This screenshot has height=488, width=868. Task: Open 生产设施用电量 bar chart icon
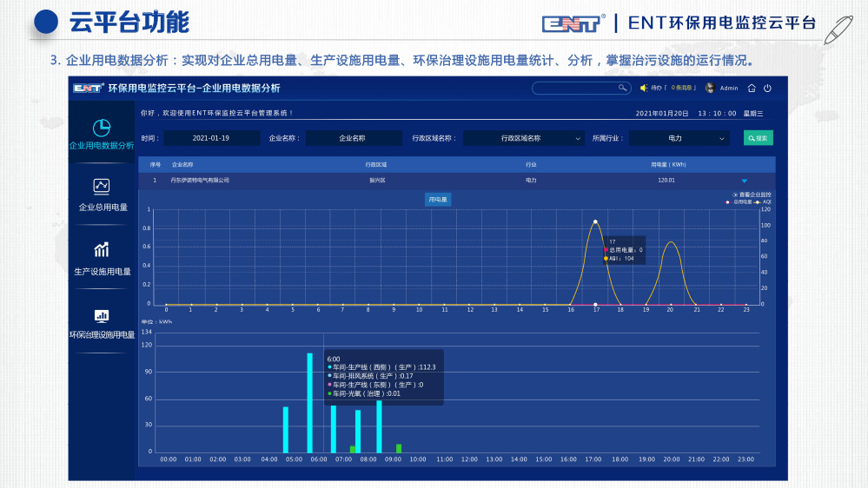pos(102,250)
